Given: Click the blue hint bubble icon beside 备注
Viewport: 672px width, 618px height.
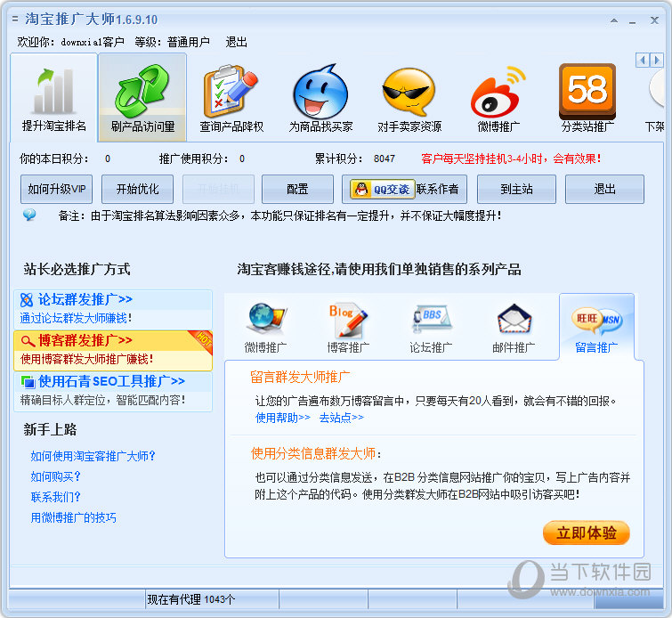Looking at the screenshot, I should pos(29,215).
